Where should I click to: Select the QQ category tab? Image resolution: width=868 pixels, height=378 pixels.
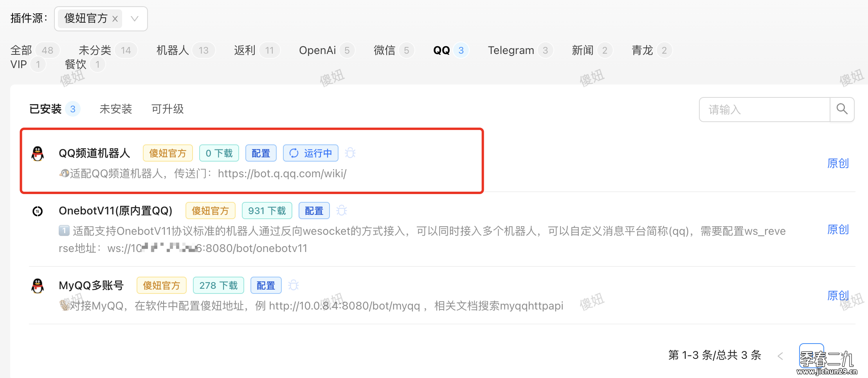tap(451, 50)
